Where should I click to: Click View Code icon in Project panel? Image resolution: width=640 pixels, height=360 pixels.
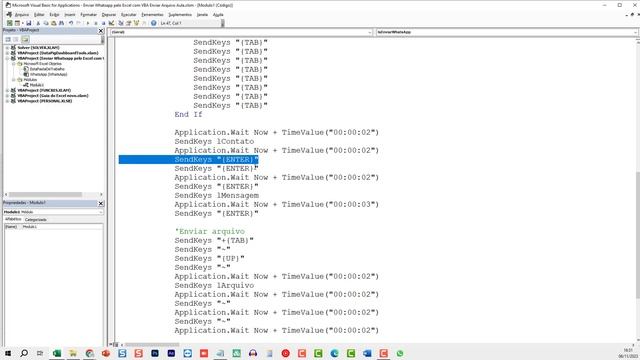(8, 39)
